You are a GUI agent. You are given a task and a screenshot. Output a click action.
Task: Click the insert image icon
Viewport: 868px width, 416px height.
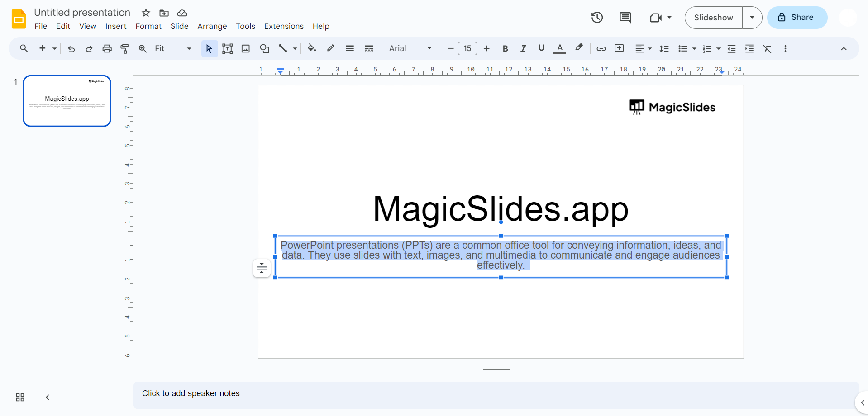click(246, 49)
